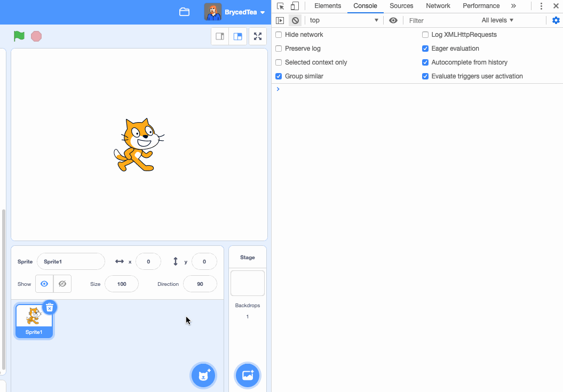Click the green flag to start the project
The width and height of the screenshot is (563, 392).
coord(19,36)
